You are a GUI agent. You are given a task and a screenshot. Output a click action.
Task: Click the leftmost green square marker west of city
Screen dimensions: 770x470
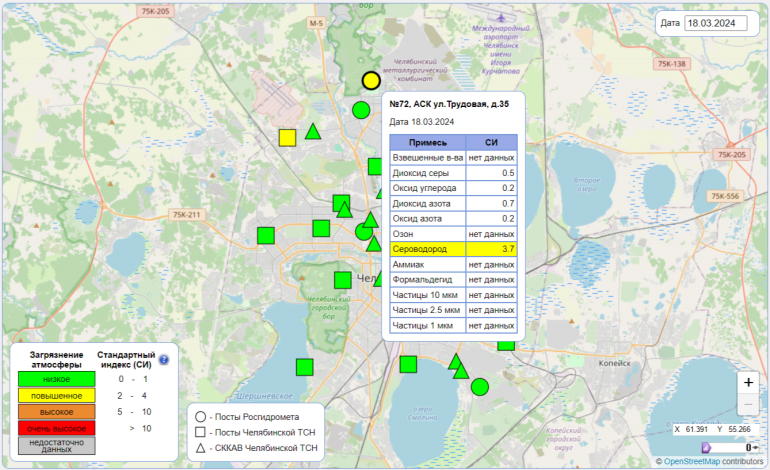(x=266, y=236)
